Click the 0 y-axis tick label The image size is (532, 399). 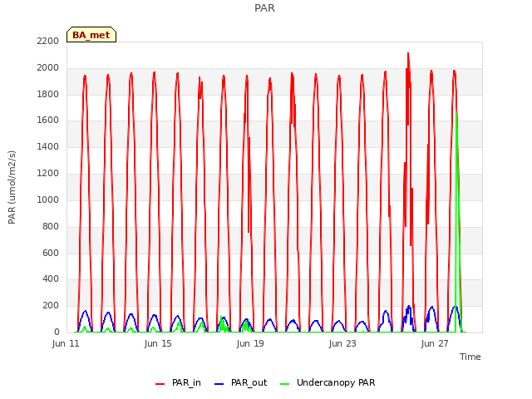(x=57, y=332)
